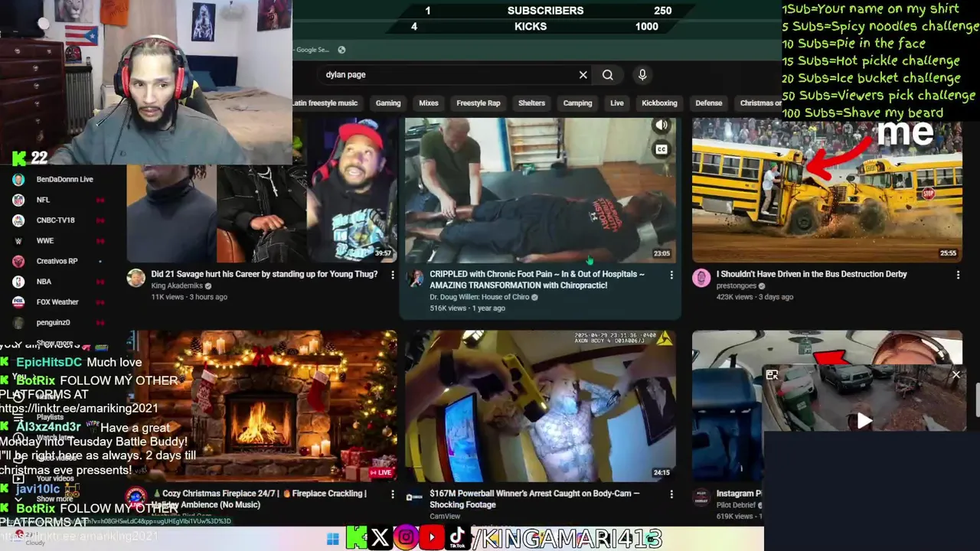The width and height of the screenshot is (980, 551).
Task: Start voice search with the microphone icon
Action: 642,75
